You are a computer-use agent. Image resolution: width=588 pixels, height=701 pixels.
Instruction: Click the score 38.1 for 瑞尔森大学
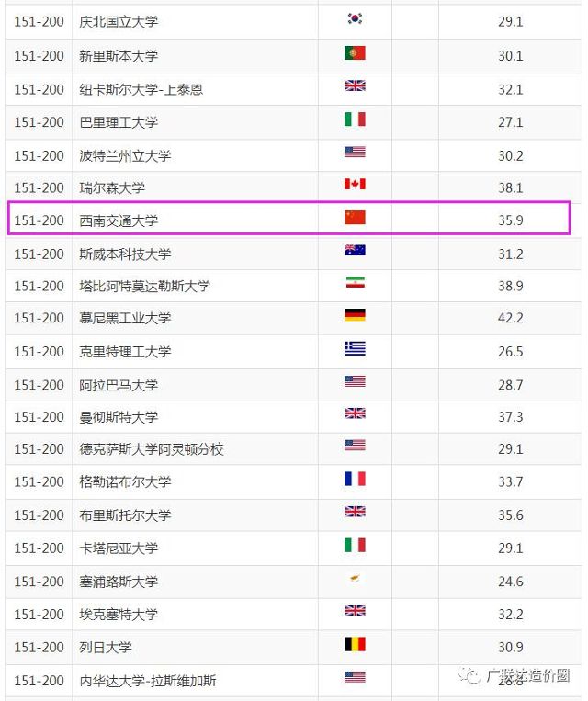510,187
